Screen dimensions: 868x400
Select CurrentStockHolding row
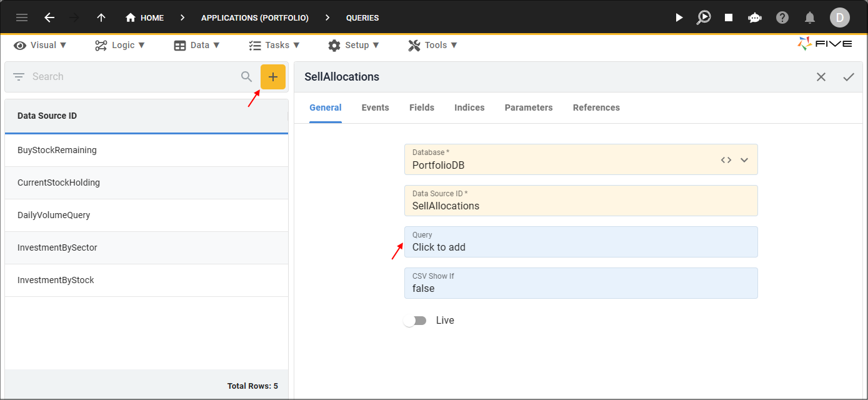146,182
